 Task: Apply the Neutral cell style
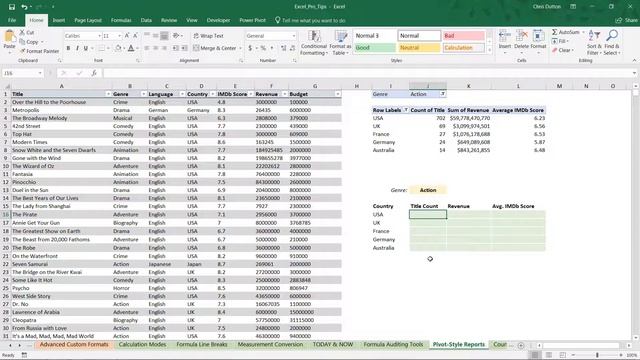pos(420,48)
